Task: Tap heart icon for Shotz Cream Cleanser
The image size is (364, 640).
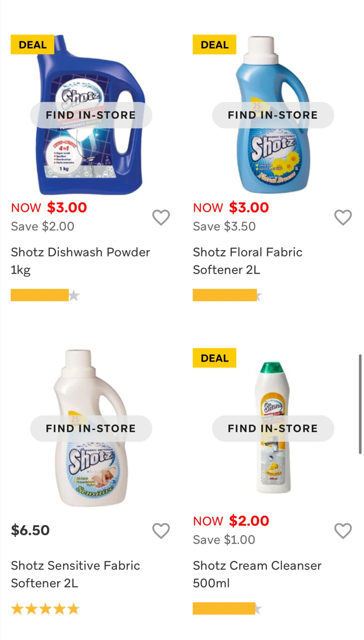Action: [x=343, y=531]
